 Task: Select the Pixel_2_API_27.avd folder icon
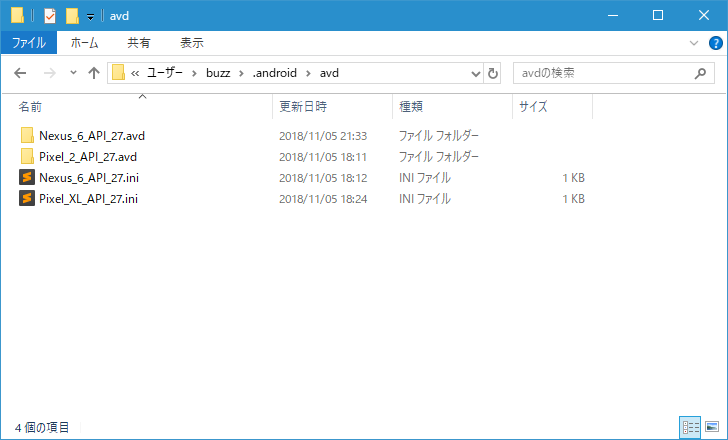click(27, 157)
